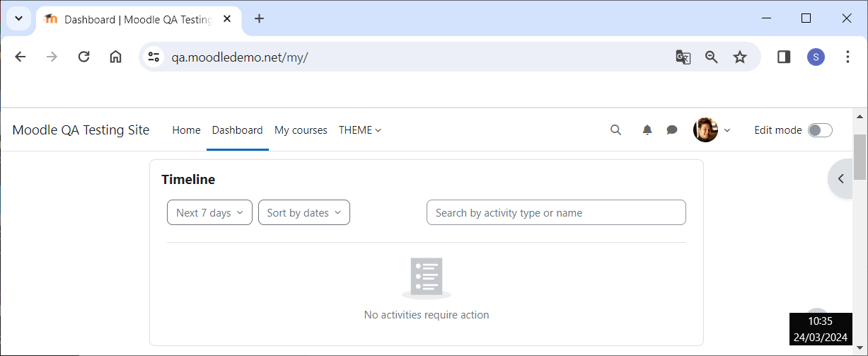Open the Google Translate icon in address bar

tap(683, 57)
